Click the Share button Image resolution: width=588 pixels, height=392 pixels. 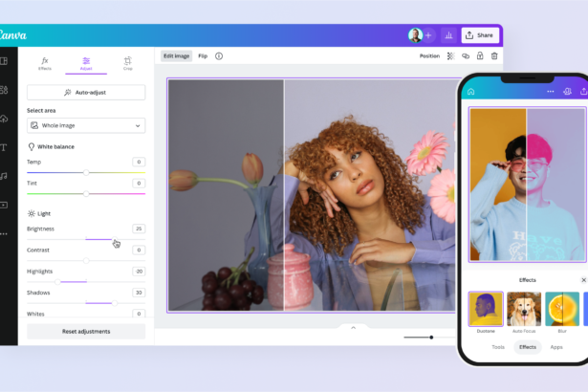480,35
